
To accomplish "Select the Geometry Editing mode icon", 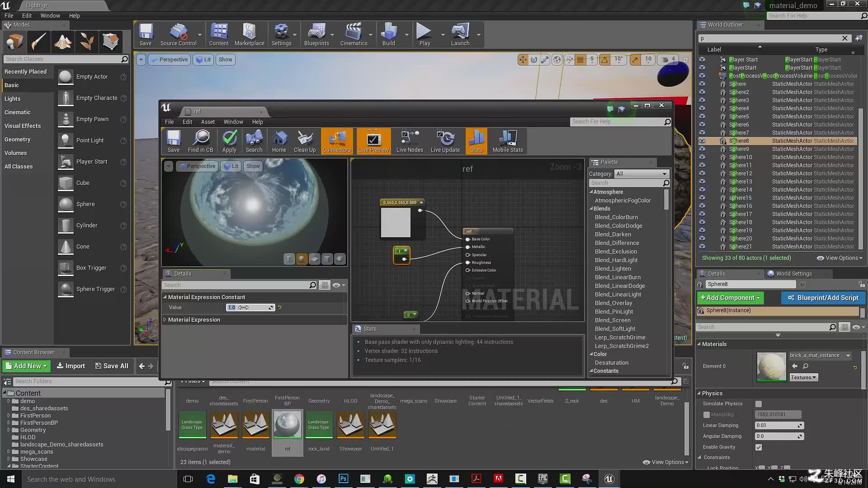I will point(111,42).
